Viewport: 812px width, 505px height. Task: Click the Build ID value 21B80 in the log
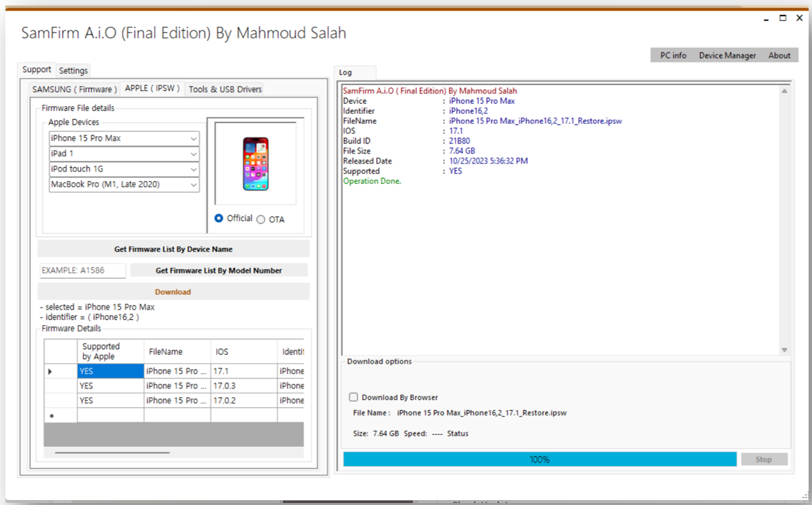459,141
